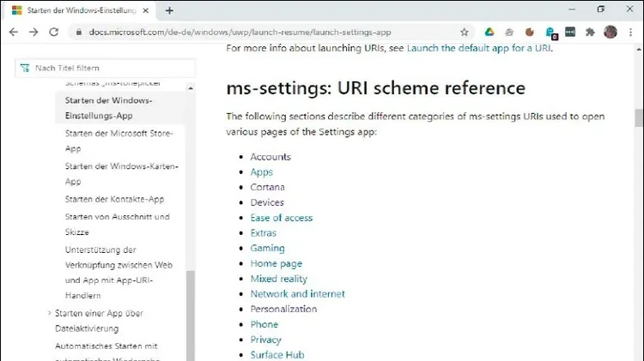This screenshot has height=361, width=644.
Task: Open a new browser tab
Action: 169,10
